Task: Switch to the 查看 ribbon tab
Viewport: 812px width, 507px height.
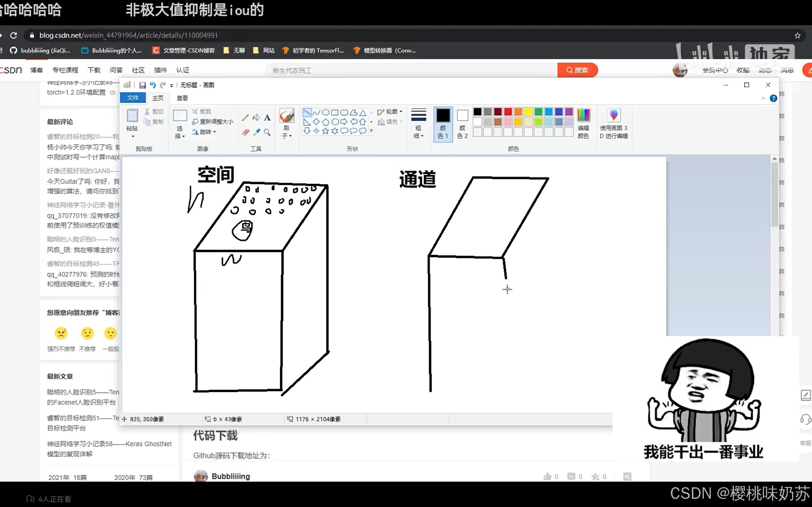Action: pyautogui.click(x=182, y=98)
